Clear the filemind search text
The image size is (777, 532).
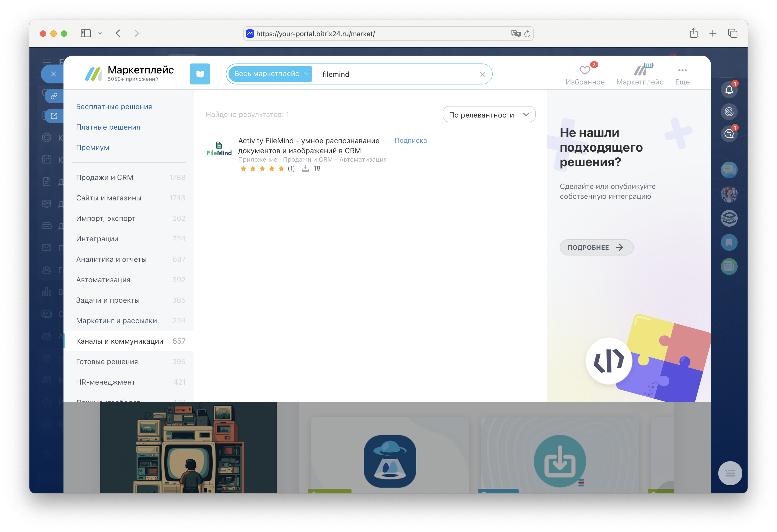[x=482, y=74]
